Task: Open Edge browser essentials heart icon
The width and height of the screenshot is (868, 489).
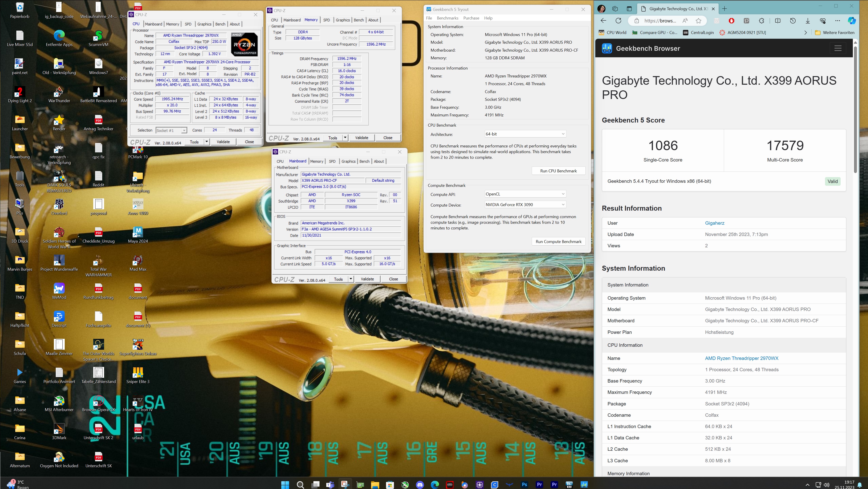Action: point(823,21)
